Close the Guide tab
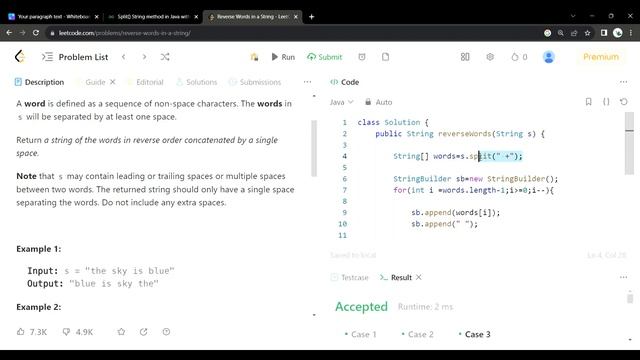The image size is (640, 360). point(113,82)
